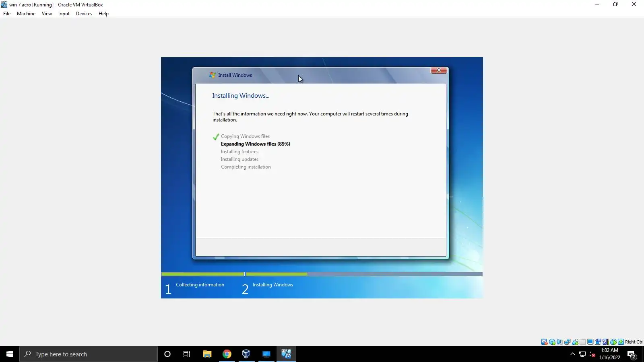Image resolution: width=644 pixels, height=362 pixels.
Task: Click the shared folders indicator icon
Action: pyautogui.click(x=583, y=342)
